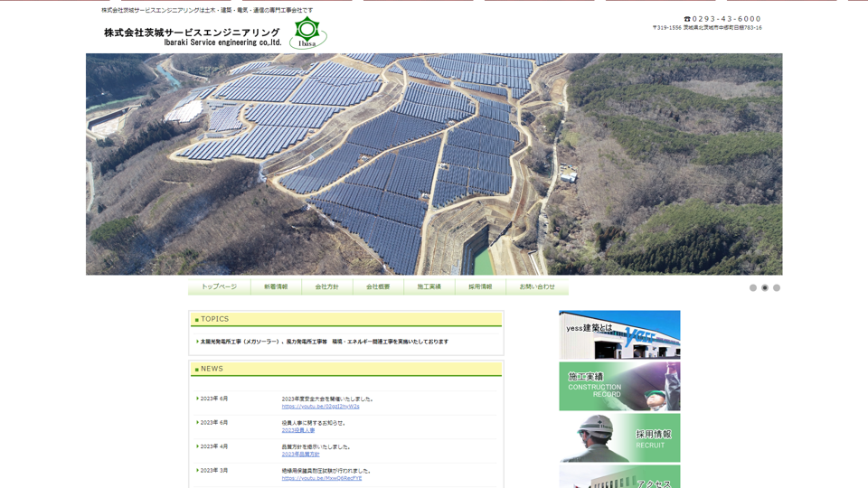Open the yess建築とは banner
Screen dimensions: 868x488
click(x=619, y=334)
